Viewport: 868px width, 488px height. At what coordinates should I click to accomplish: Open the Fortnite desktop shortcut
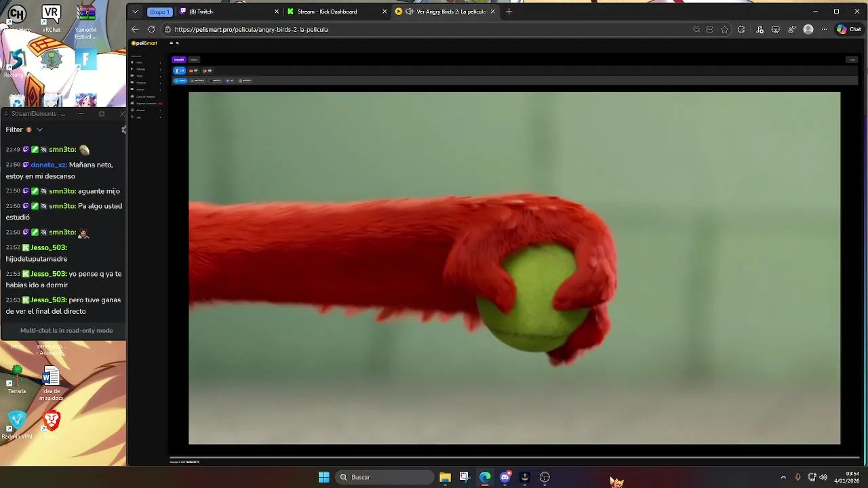pos(85,60)
